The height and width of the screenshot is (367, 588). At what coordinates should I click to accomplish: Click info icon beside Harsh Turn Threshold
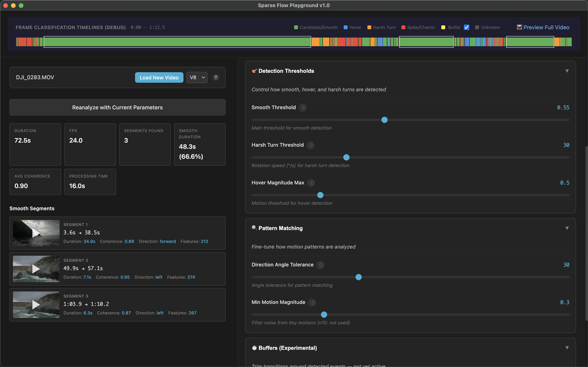click(x=311, y=145)
